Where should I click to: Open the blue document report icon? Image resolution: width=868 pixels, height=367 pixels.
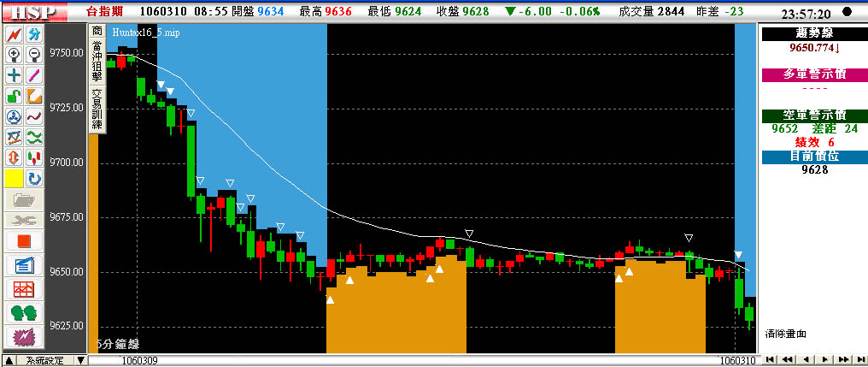click(x=24, y=265)
